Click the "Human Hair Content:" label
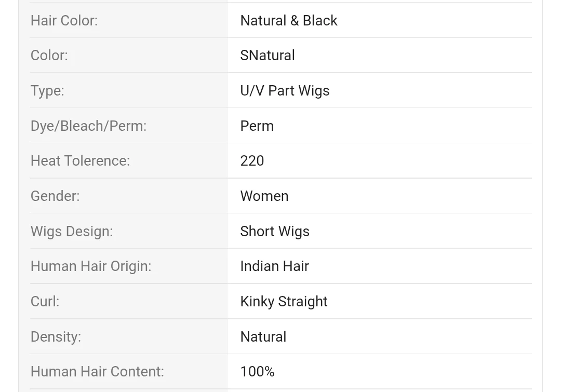The height and width of the screenshot is (392, 561). 97,372
